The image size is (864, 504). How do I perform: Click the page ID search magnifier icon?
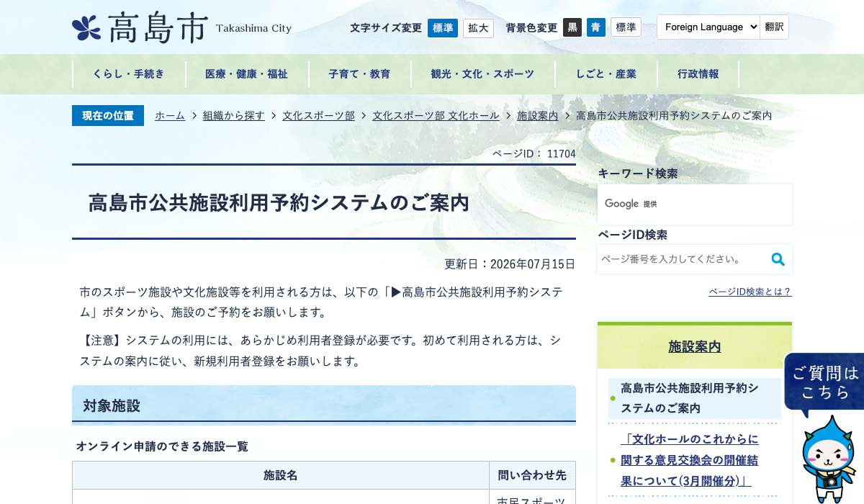coord(778,259)
